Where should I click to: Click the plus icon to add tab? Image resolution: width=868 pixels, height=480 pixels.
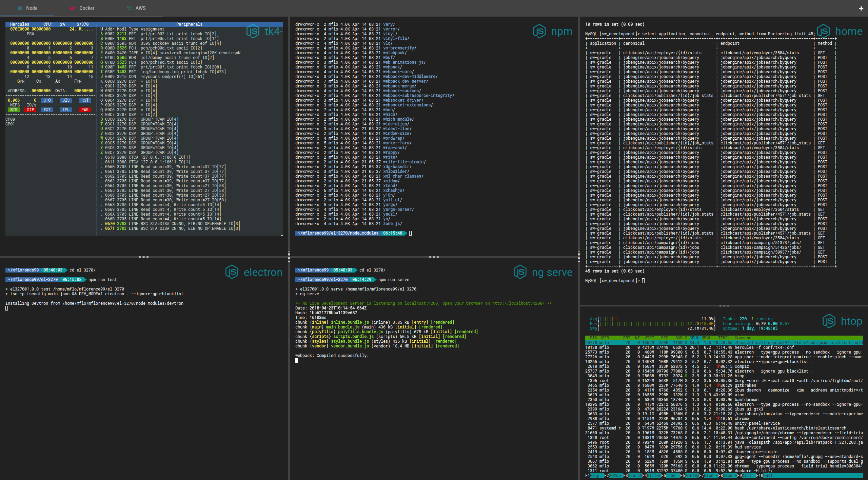861,8
